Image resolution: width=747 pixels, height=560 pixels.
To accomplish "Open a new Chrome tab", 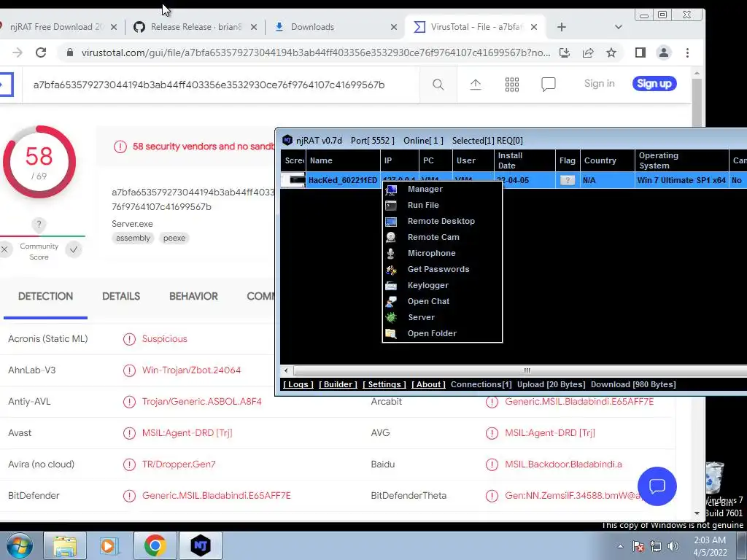I will click(x=562, y=27).
